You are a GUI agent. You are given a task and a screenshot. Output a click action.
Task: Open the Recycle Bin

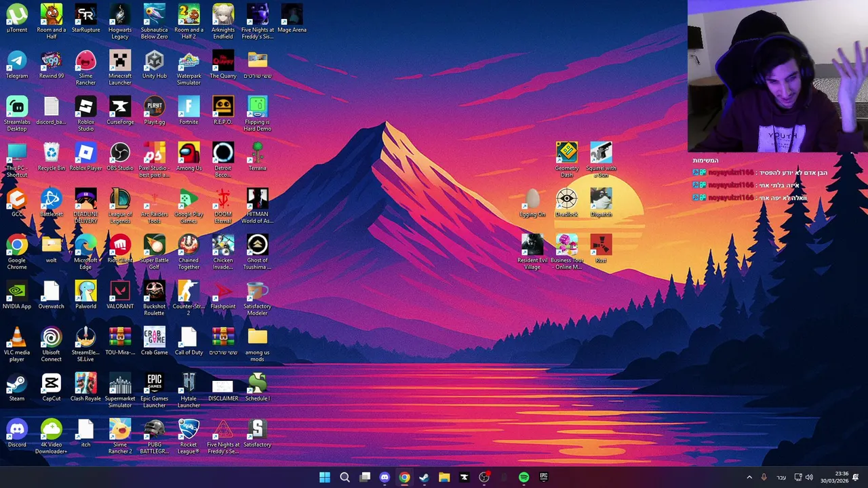52,157
